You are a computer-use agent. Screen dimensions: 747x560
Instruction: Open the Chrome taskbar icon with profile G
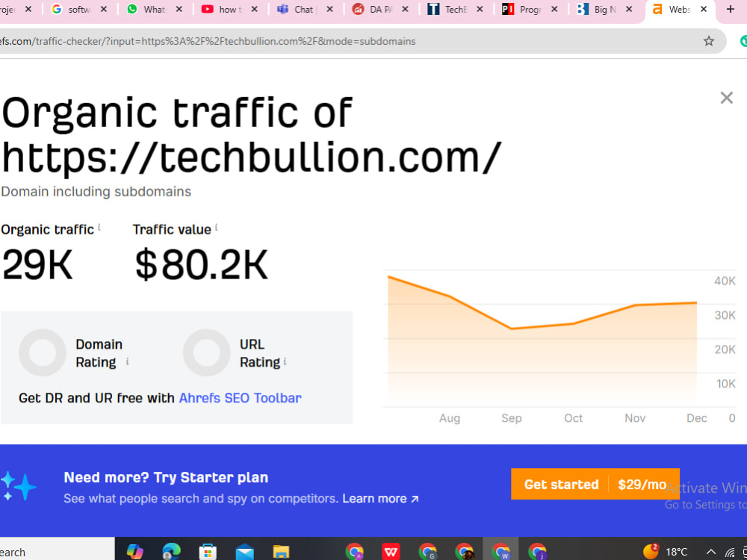coord(427,552)
